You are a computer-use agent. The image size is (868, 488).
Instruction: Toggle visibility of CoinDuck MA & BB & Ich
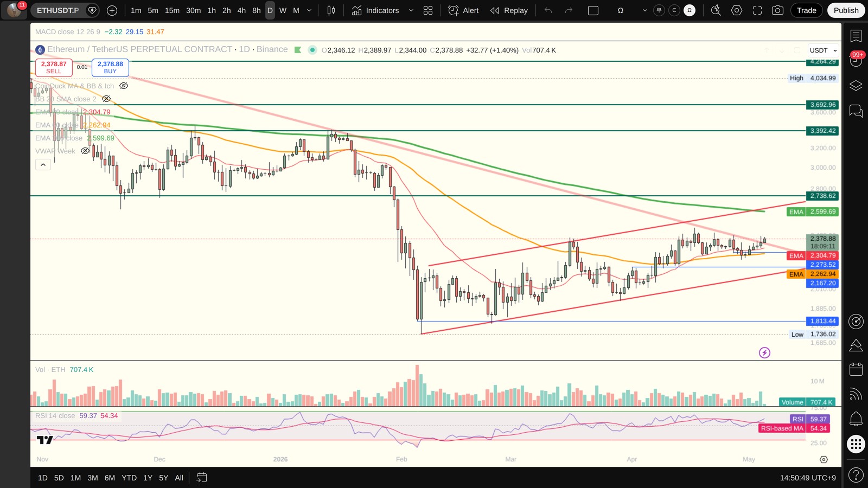[124, 86]
